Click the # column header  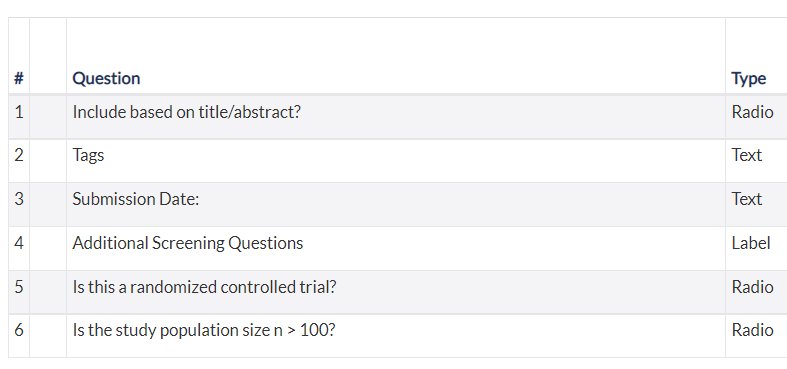pyautogui.click(x=19, y=78)
